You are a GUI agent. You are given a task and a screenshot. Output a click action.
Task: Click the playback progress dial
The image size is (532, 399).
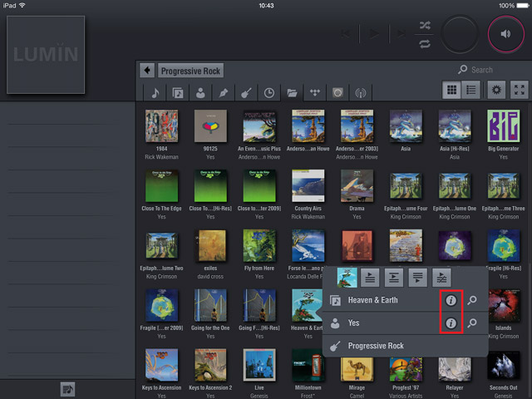(x=460, y=33)
